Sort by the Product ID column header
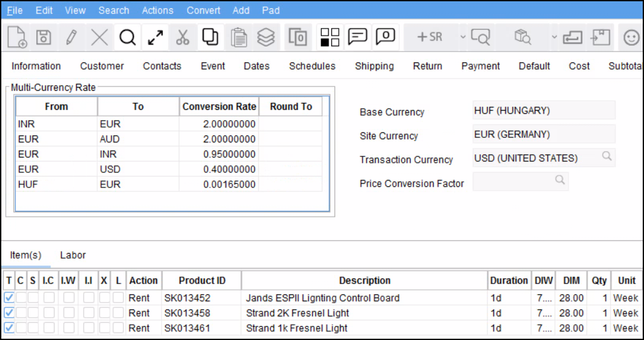This screenshot has width=644, height=340. [x=202, y=280]
